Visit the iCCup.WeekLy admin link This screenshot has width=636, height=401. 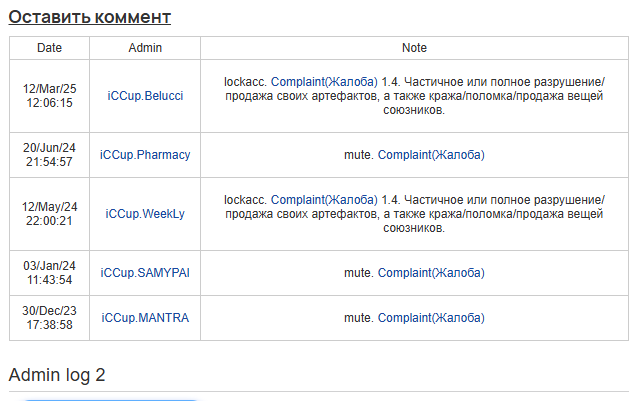tap(145, 214)
